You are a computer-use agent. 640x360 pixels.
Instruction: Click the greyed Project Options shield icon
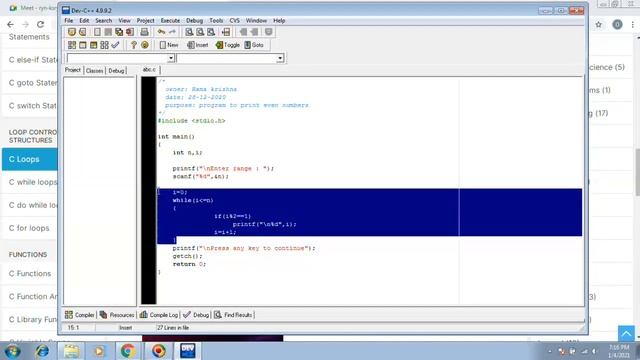(x=269, y=32)
